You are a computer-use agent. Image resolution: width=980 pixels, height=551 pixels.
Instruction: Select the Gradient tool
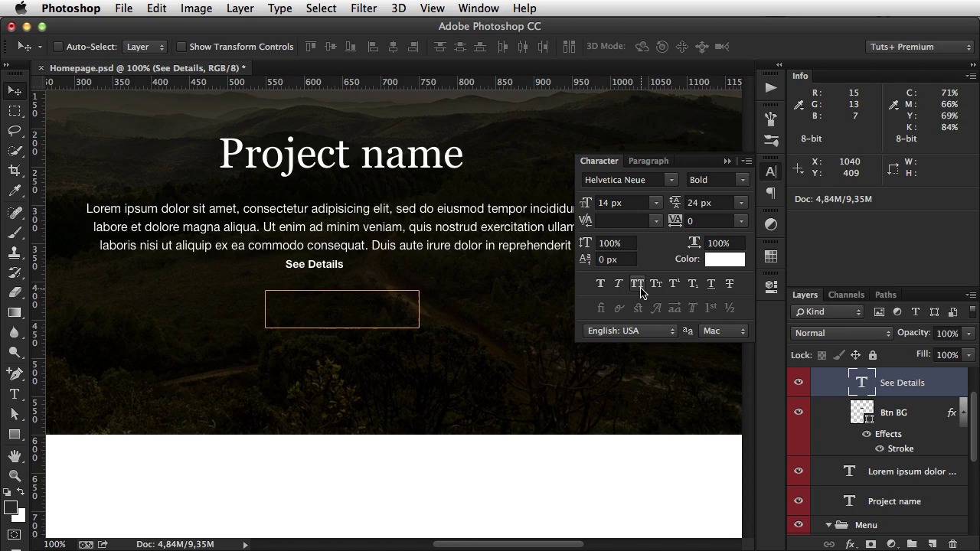tap(15, 312)
